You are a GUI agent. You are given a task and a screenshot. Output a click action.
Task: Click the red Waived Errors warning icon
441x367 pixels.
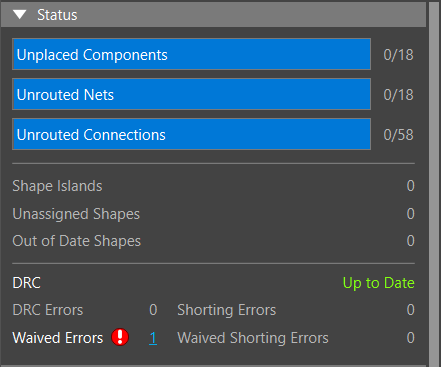(x=120, y=337)
